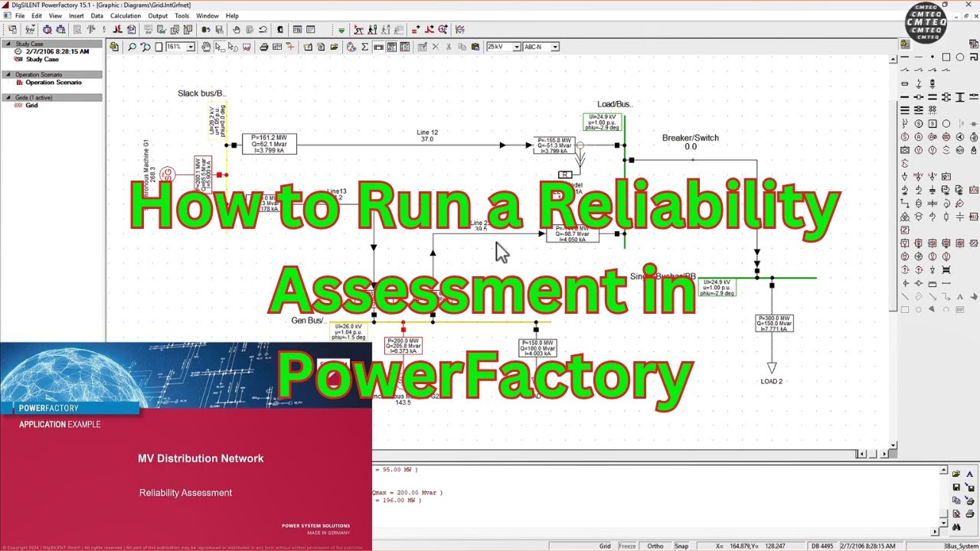Open the Window menu
This screenshot has height=551, width=980.
point(207,15)
